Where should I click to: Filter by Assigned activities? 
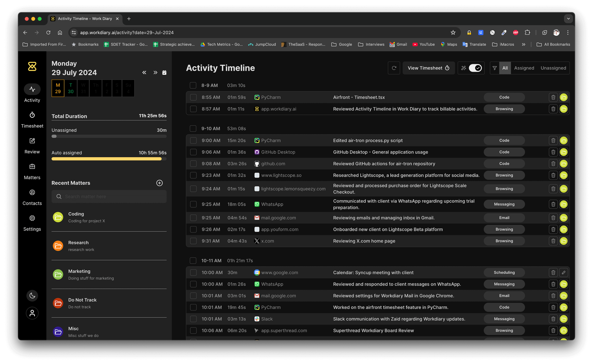[524, 68]
